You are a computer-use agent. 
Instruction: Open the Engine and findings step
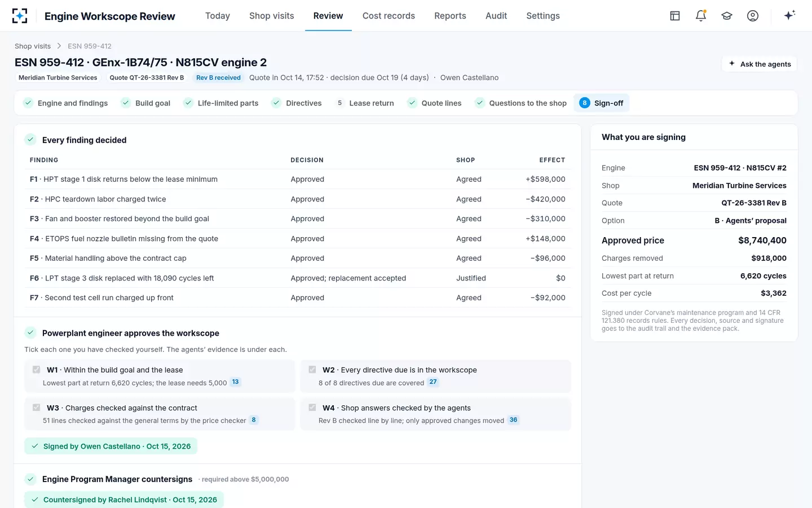pos(65,103)
